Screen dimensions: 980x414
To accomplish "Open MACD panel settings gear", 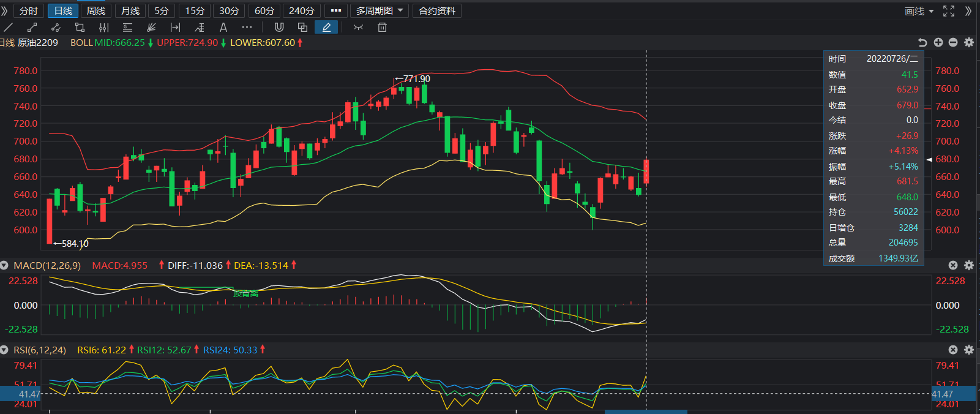I will pyautogui.click(x=969, y=265).
